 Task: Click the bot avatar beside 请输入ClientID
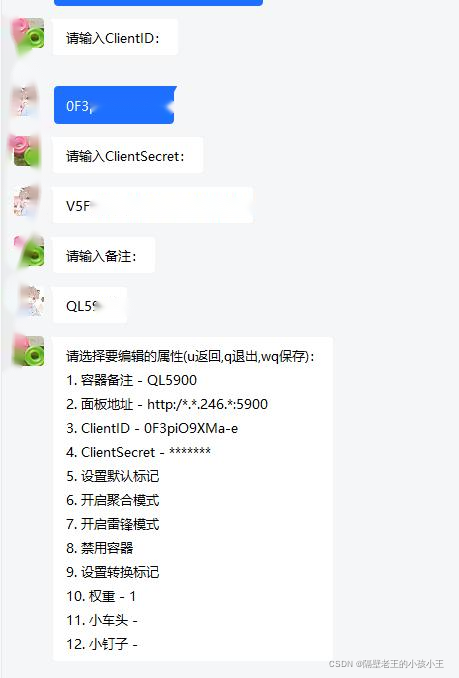29,35
